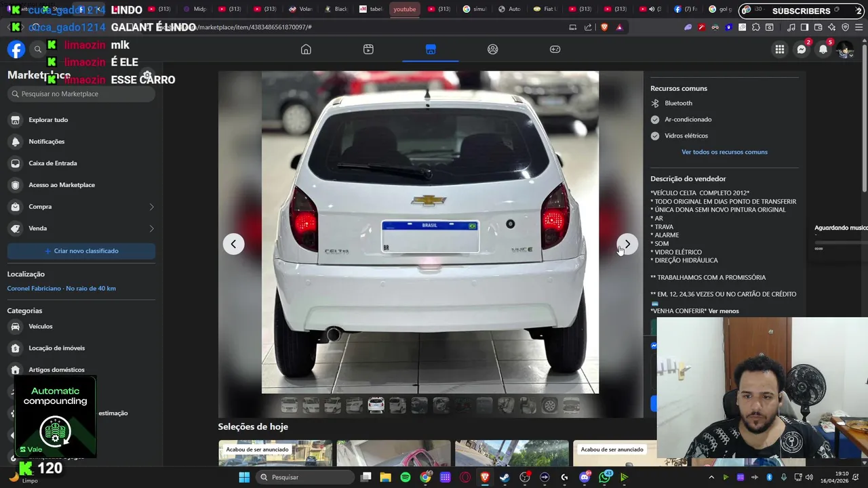Screen dimensions: 868x488
Task: Select the highlighted rear-view photo thumbnail
Action: 376,405
